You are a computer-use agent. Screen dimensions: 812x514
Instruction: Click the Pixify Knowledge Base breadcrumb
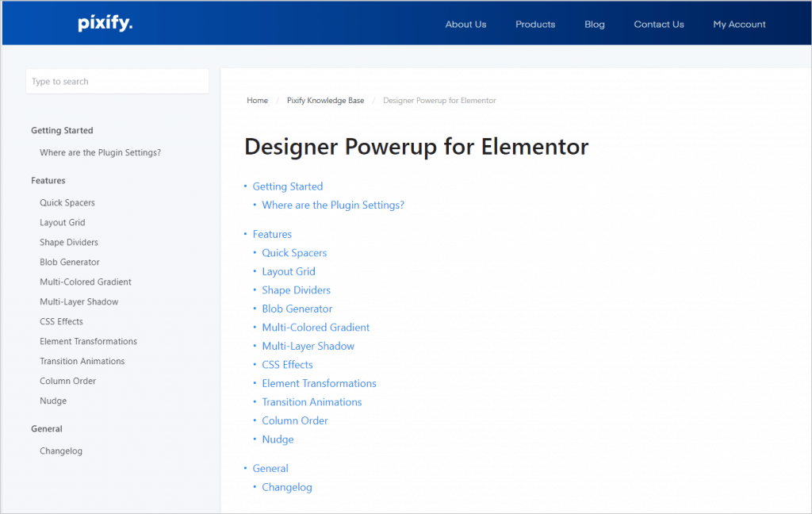click(325, 101)
